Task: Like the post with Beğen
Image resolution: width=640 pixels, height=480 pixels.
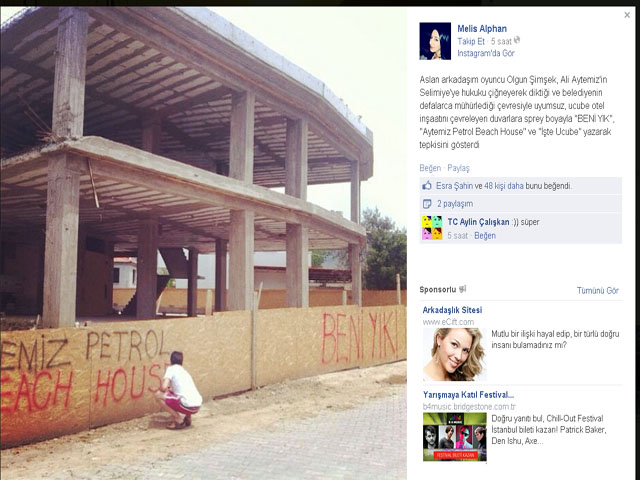Action: pos(430,168)
